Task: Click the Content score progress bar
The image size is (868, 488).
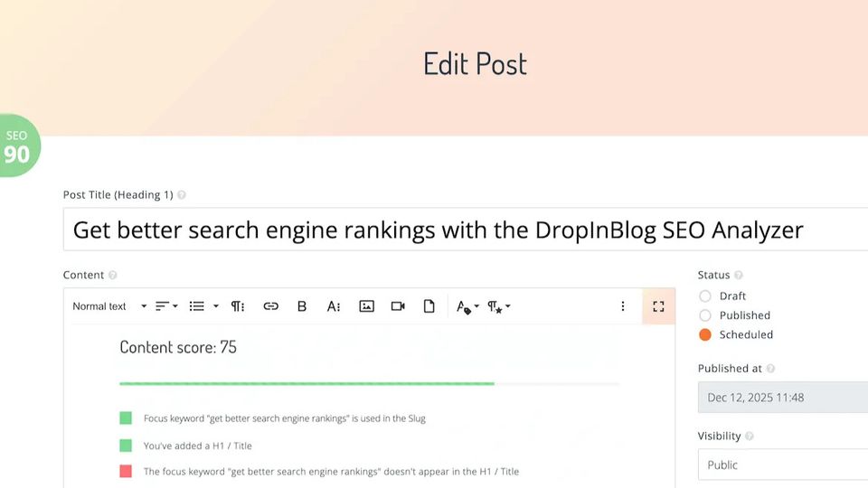Action: tap(369, 383)
